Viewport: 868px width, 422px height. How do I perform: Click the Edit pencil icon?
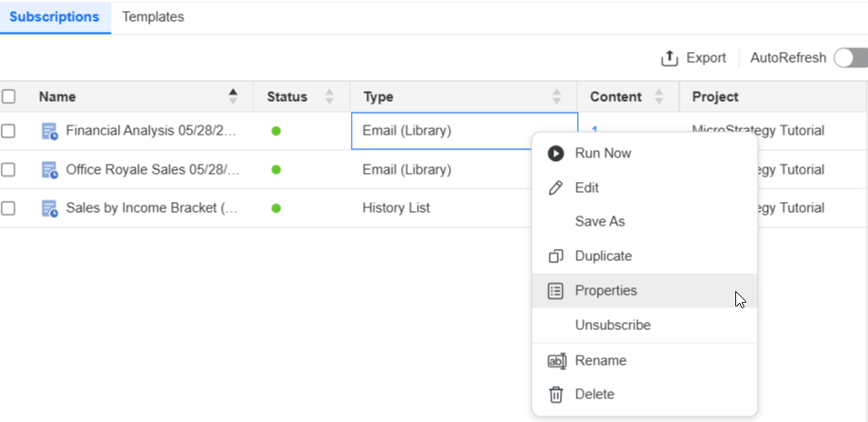click(555, 187)
